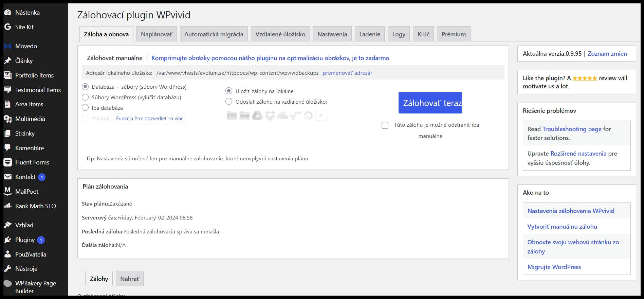Click the MailPoet icon

point(7,192)
